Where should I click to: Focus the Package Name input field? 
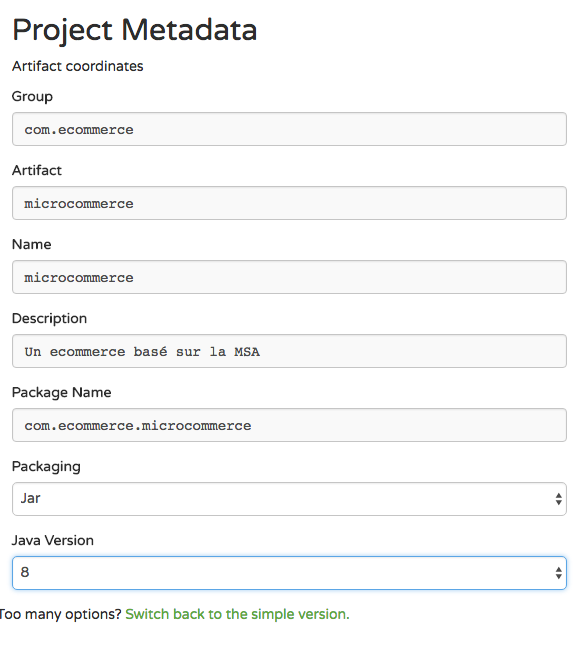click(289, 425)
